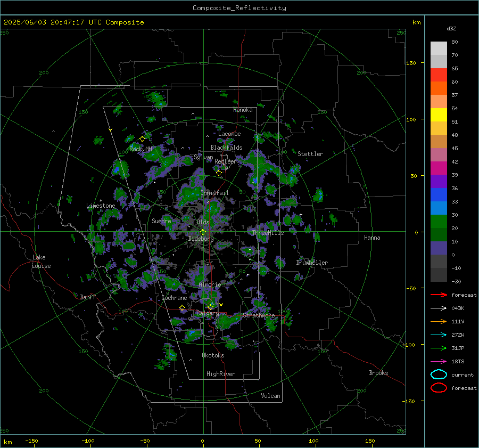Viewport: 479px width, 448px height.
Task: Select the 65 dBZ red color swatch
Action: [x=439, y=75]
